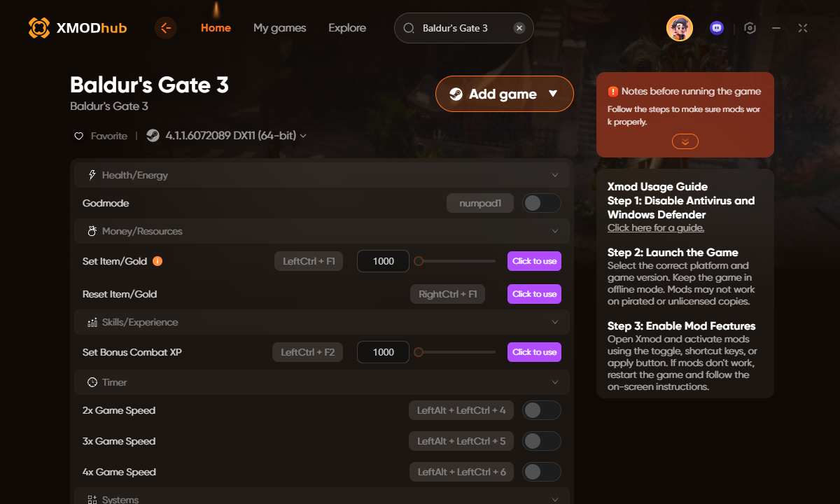Switch to the My games tab

click(279, 28)
